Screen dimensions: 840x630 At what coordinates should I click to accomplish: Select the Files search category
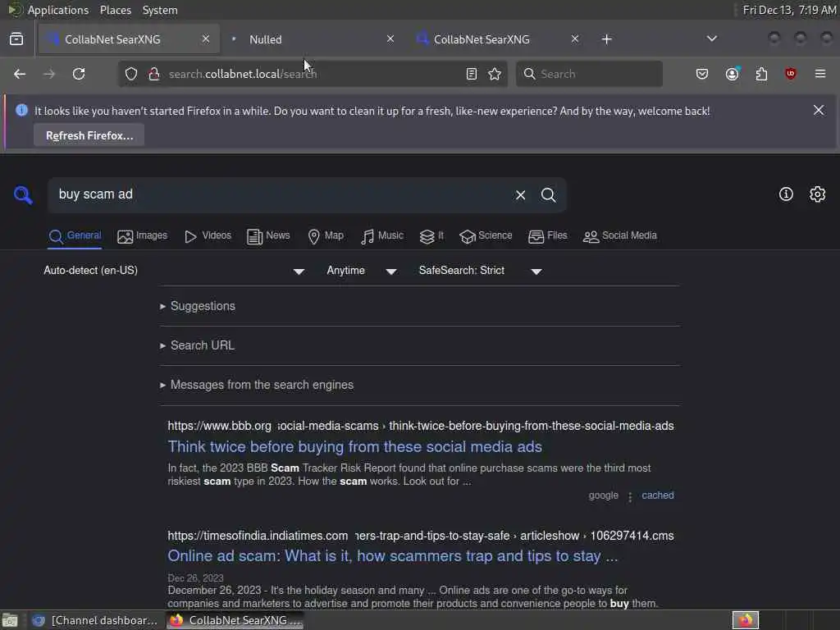pyautogui.click(x=547, y=235)
